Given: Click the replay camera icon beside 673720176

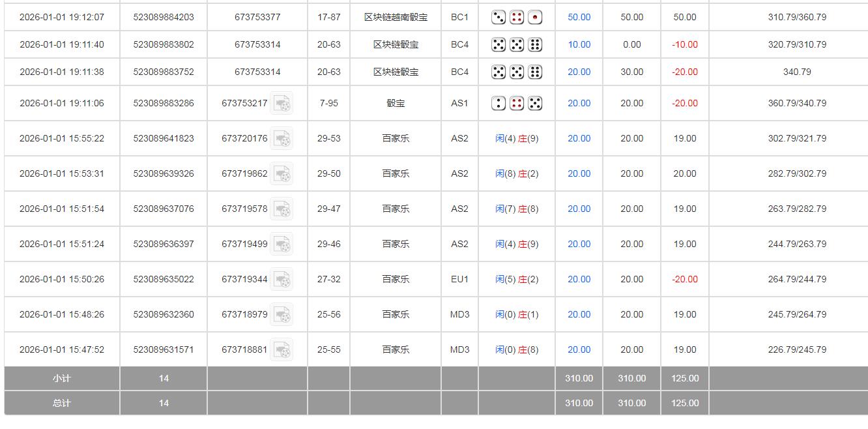Looking at the screenshot, I should pyautogui.click(x=282, y=138).
